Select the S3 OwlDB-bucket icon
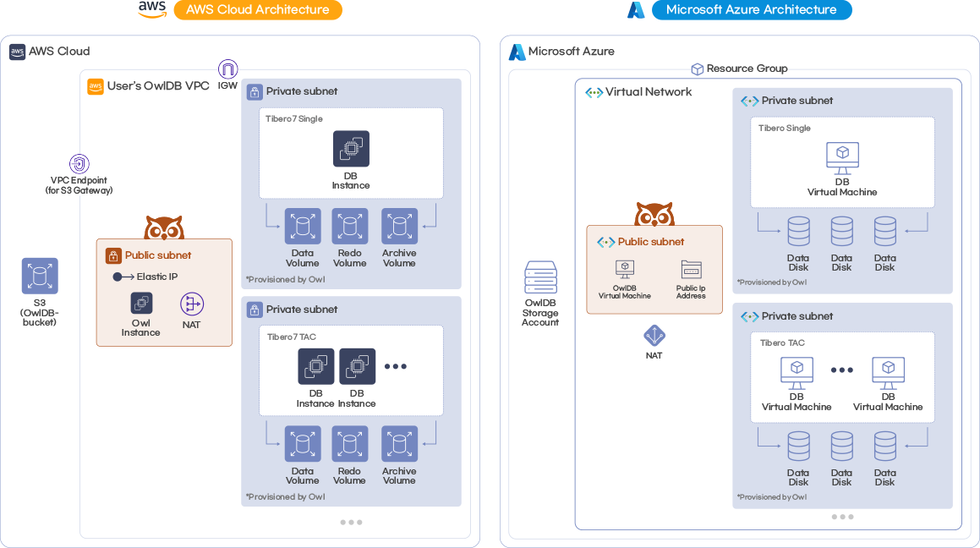The width and height of the screenshot is (980, 548). [40, 276]
